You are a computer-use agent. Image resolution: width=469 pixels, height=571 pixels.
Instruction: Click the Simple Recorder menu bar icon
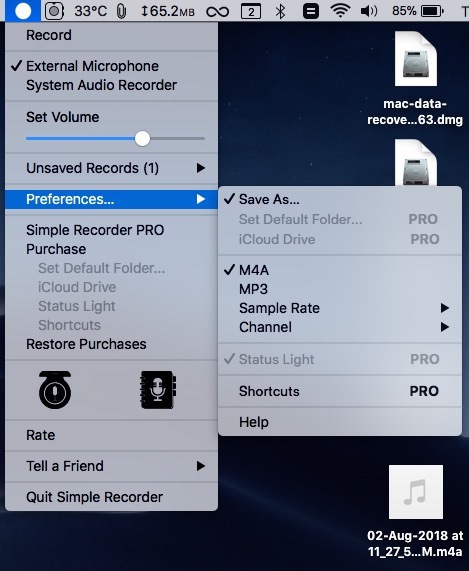click(x=23, y=11)
